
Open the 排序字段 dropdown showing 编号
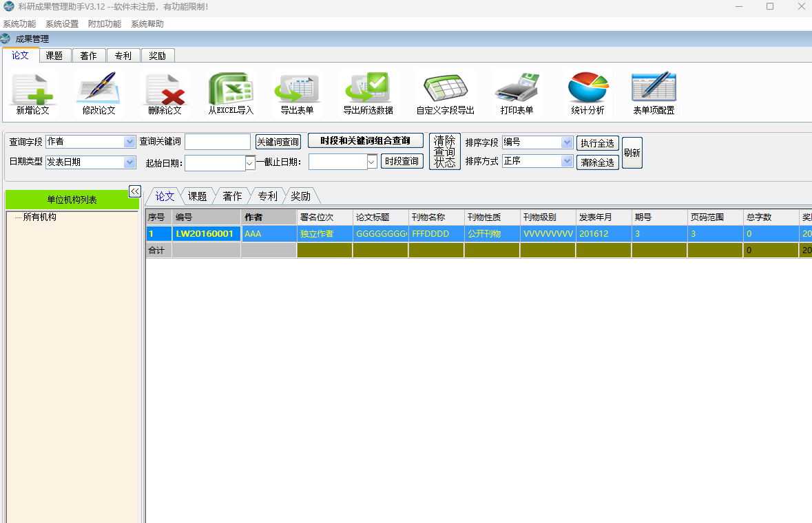(567, 142)
